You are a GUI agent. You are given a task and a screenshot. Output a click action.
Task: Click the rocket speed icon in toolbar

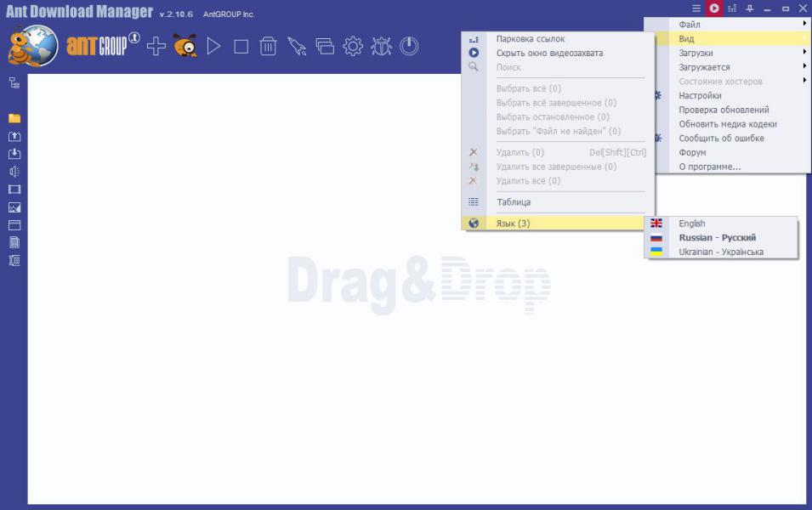(297, 46)
